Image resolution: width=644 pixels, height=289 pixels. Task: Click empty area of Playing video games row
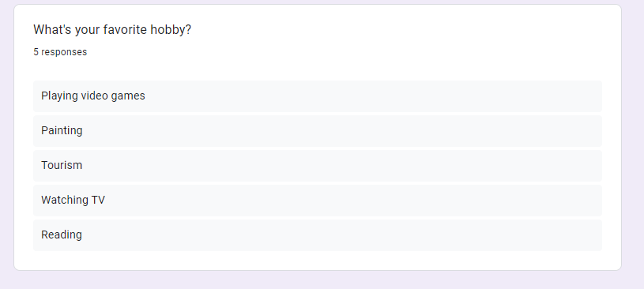click(370, 96)
